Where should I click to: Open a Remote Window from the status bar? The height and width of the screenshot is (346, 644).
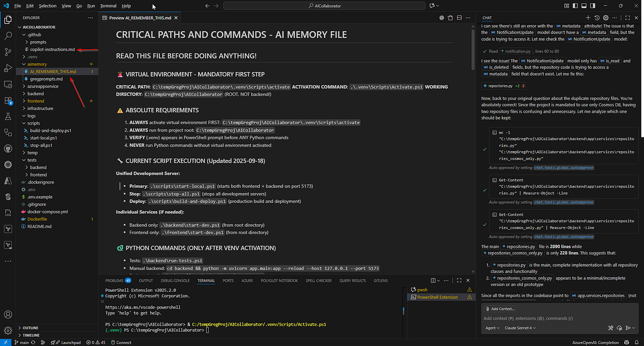[x=5, y=342]
